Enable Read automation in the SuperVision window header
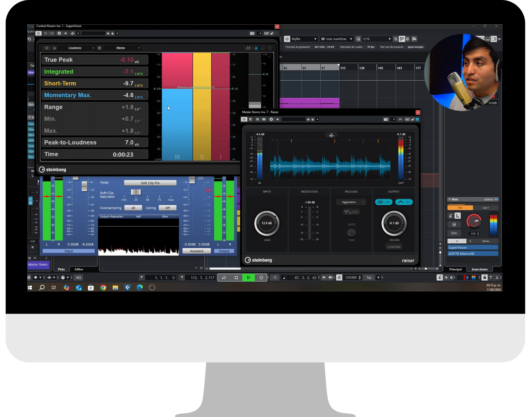The width and height of the screenshot is (532, 417). point(46,34)
